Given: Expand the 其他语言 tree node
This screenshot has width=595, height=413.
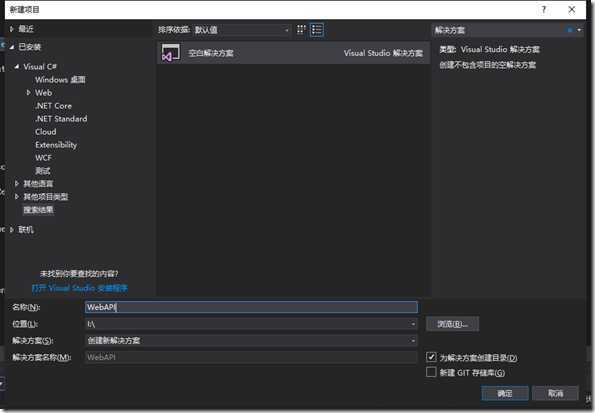Looking at the screenshot, I should point(17,184).
